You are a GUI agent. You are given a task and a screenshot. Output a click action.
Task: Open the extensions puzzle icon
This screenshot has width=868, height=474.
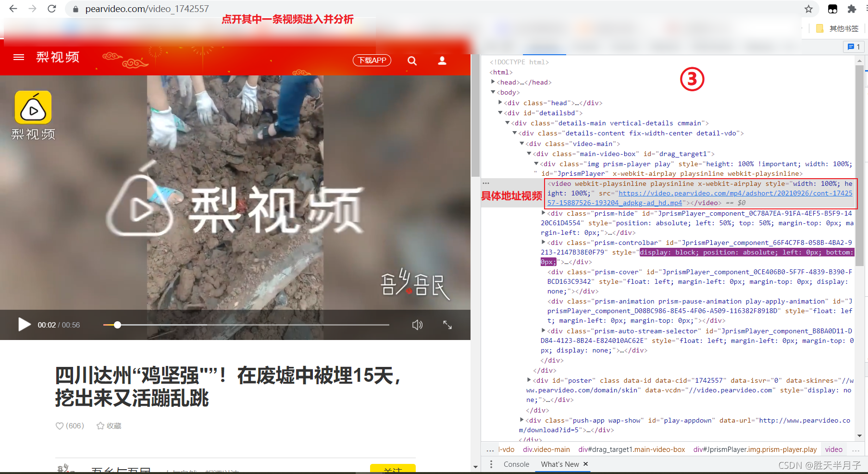point(852,9)
